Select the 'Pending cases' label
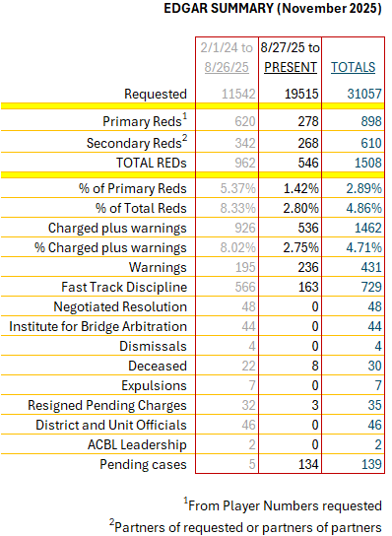This screenshot has height=536, width=392. pos(143,464)
